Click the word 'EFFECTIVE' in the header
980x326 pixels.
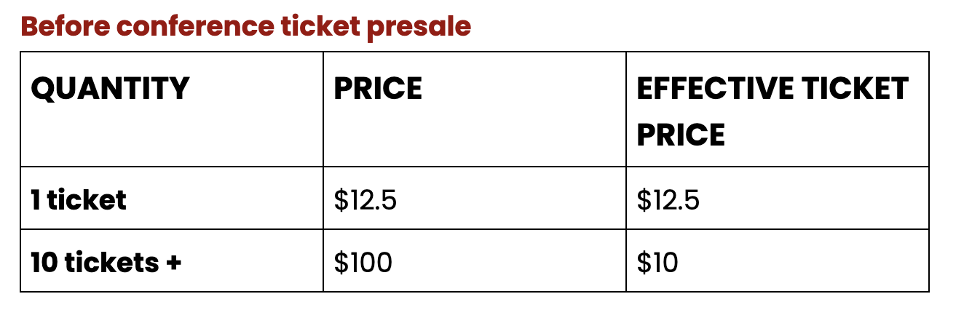(x=705, y=89)
